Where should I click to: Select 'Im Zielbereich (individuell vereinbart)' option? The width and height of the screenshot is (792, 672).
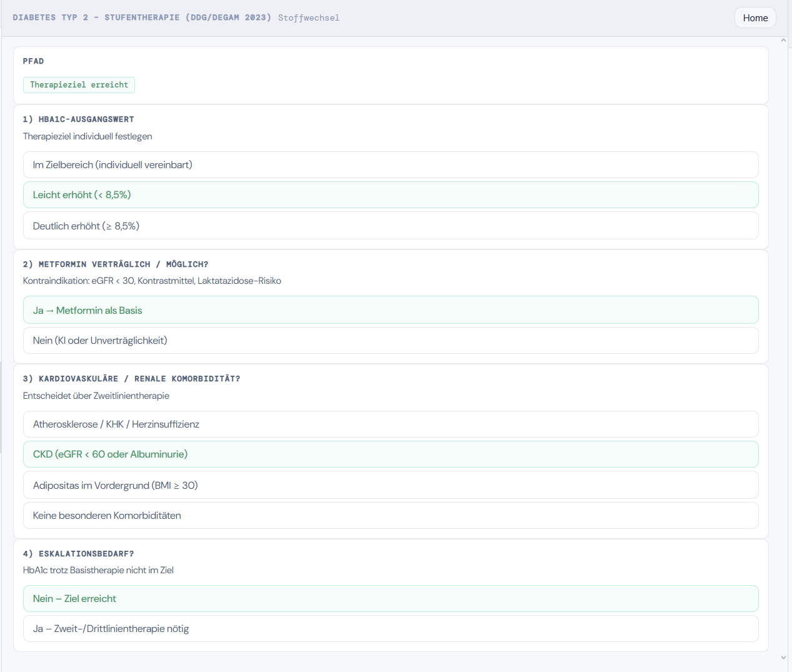tap(390, 165)
